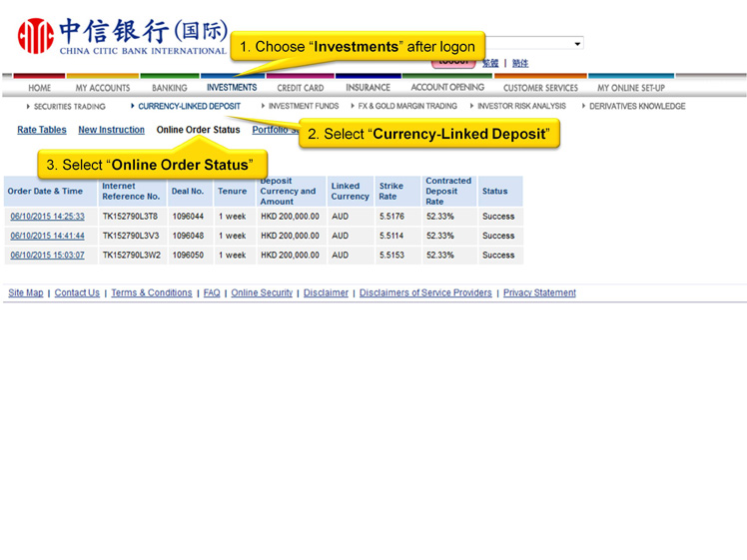Image resolution: width=747 pixels, height=560 pixels.
Task: Switch to Simplified Chinese language link
Action: point(520,64)
